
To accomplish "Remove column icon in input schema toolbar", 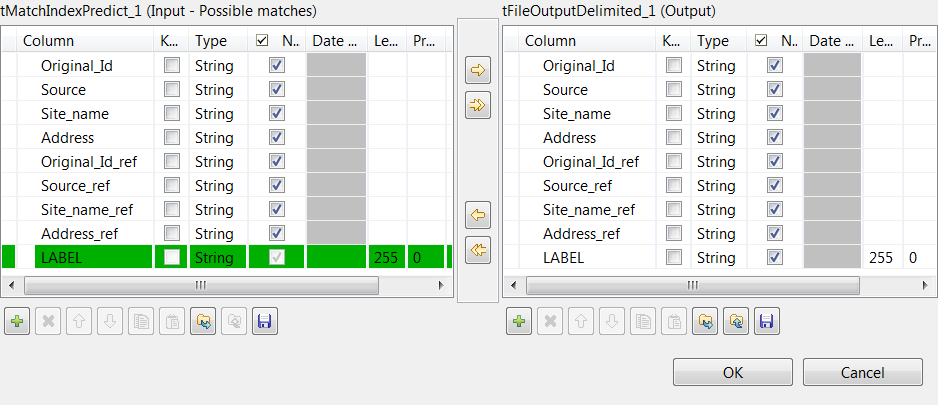I will click(48, 322).
